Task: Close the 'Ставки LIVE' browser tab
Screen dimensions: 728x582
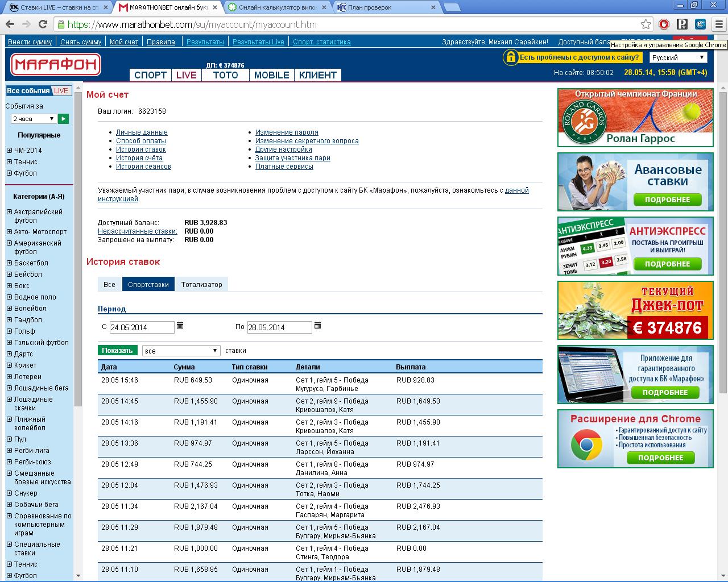Action: point(106,8)
